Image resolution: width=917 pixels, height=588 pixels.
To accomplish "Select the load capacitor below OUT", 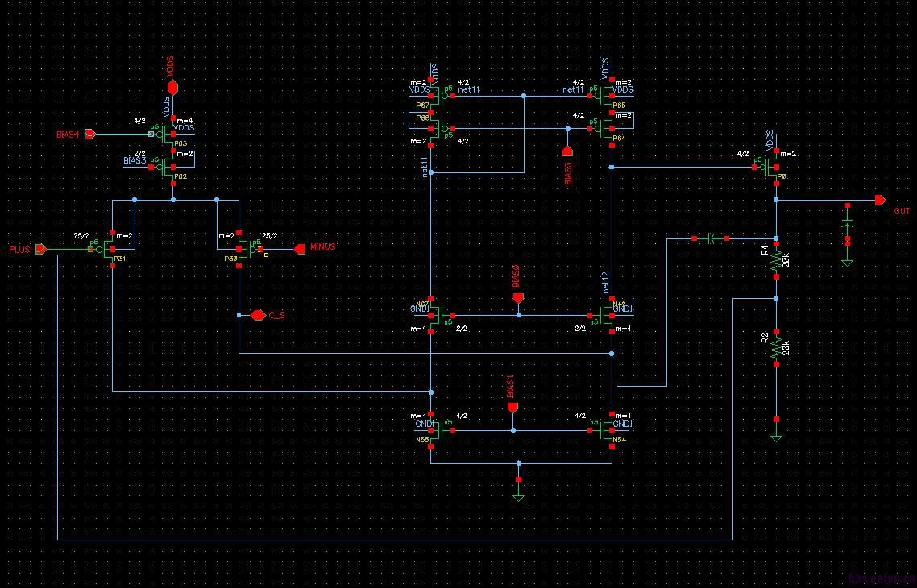I will [x=847, y=230].
